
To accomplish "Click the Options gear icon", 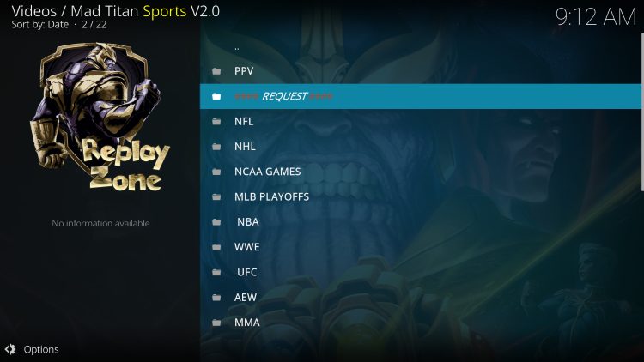I will point(10,349).
